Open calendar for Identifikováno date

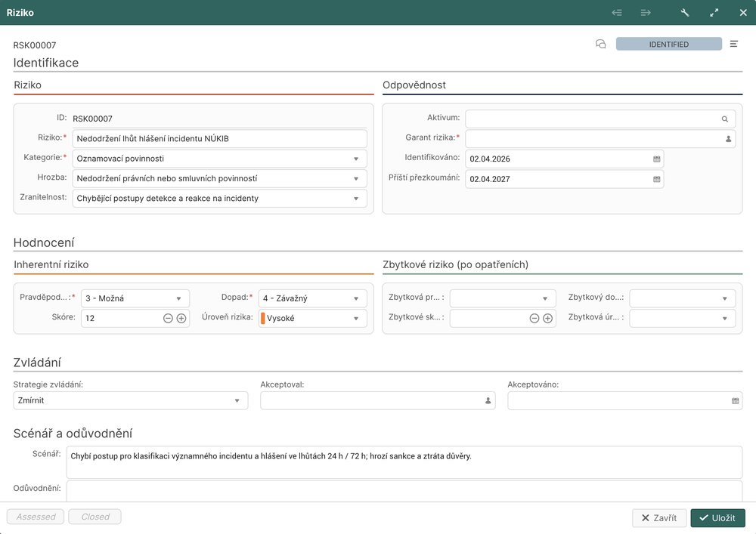click(x=657, y=159)
